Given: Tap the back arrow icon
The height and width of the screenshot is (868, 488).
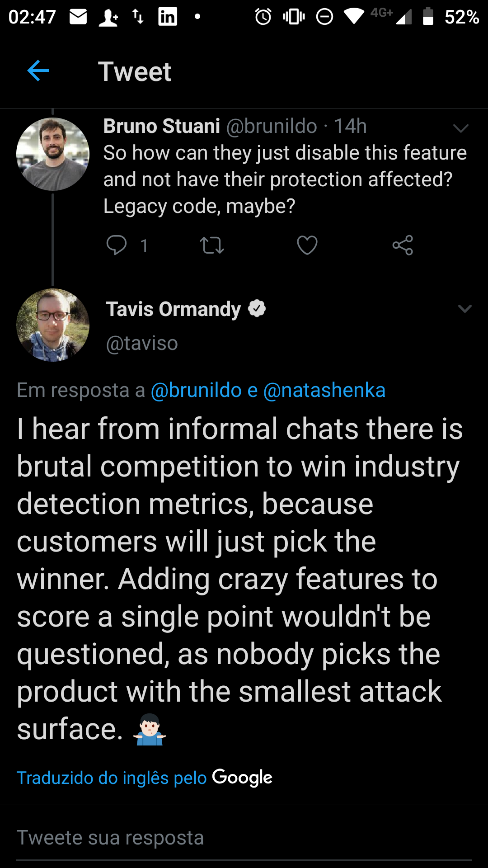Looking at the screenshot, I should 38,71.
